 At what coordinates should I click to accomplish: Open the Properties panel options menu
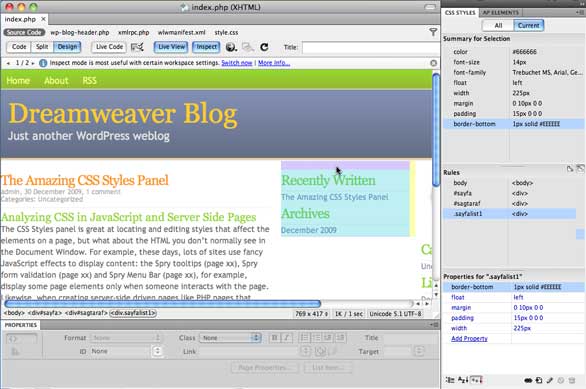tap(434, 325)
